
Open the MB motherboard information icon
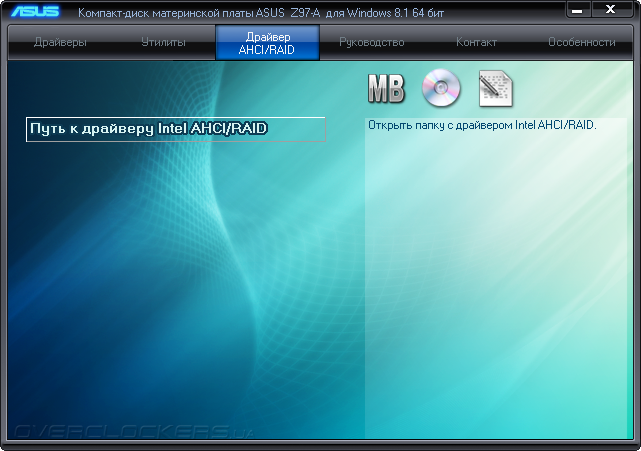pyautogui.click(x=386, y=88)
